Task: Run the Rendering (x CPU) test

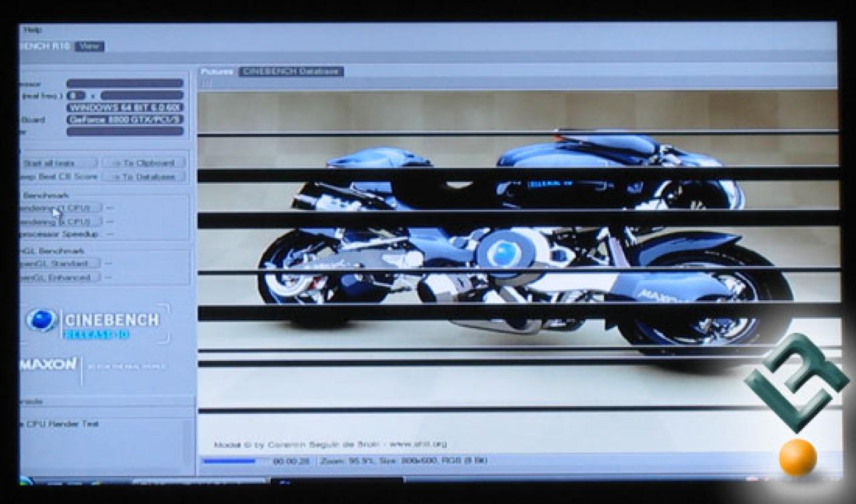Action: tap(61, 221)
